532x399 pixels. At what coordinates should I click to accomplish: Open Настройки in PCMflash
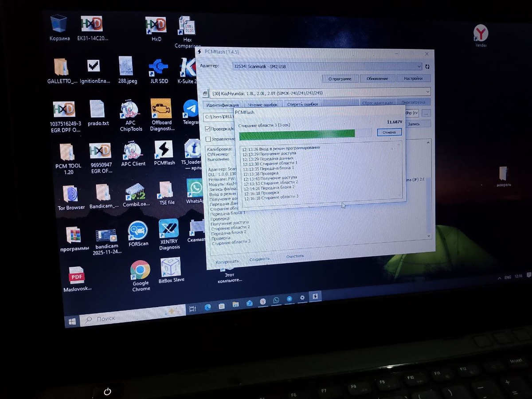[413, 78]
